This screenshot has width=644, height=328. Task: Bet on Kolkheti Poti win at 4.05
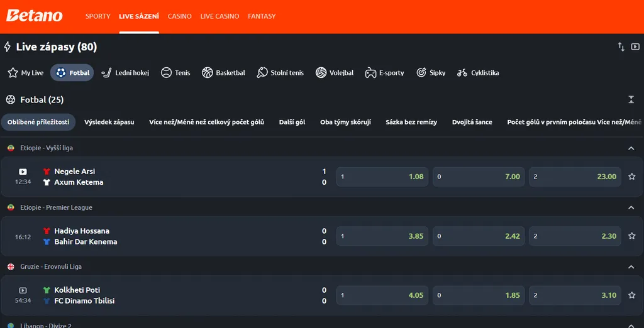[x=382, y=295]
